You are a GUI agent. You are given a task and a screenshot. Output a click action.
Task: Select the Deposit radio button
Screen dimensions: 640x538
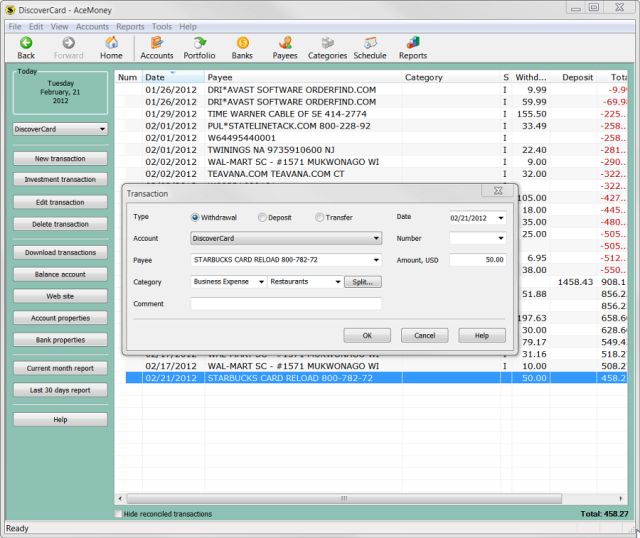coord(262,217)
